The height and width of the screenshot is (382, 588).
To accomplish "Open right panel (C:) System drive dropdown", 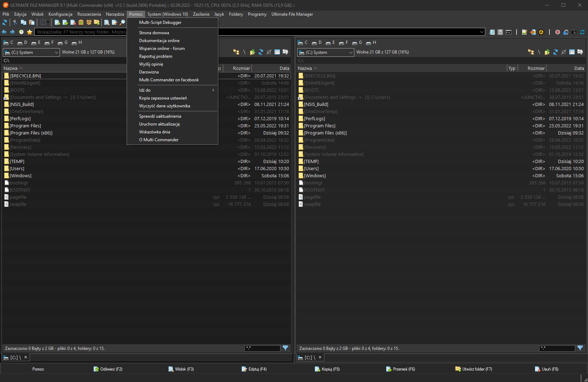I will pos(326,52).
